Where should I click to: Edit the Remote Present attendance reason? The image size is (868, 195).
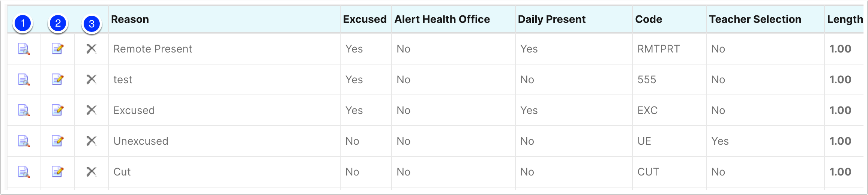58,49
